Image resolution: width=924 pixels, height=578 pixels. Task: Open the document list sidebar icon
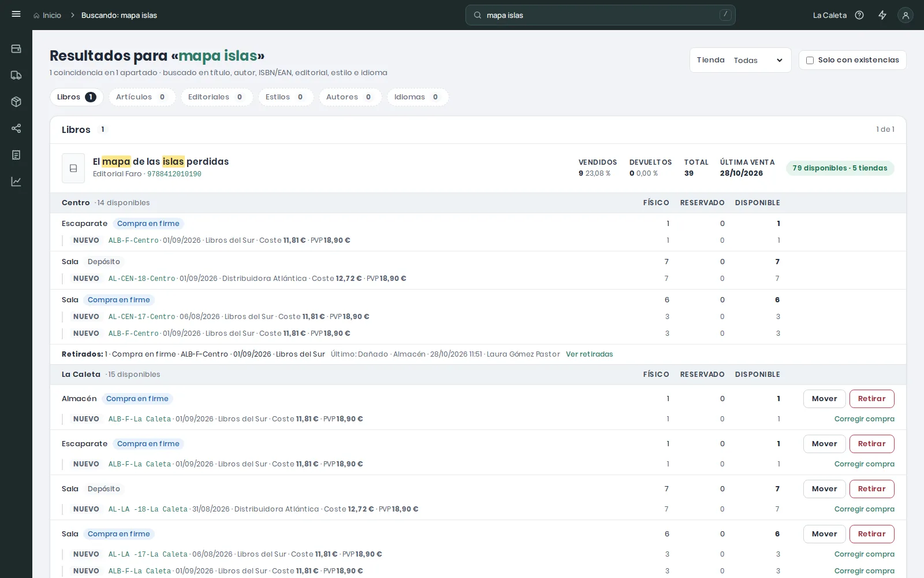[16, 155]
